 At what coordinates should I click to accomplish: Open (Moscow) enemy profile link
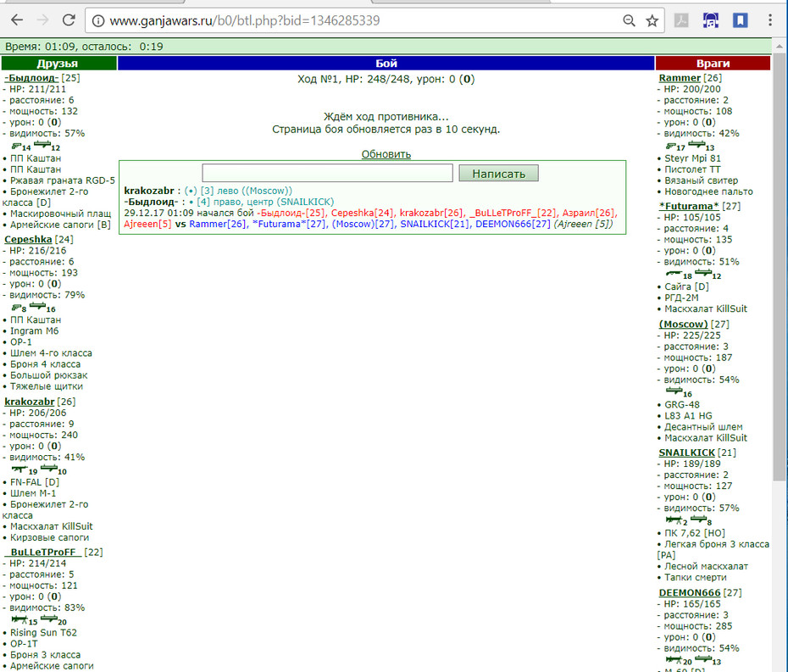click(684, 325)
